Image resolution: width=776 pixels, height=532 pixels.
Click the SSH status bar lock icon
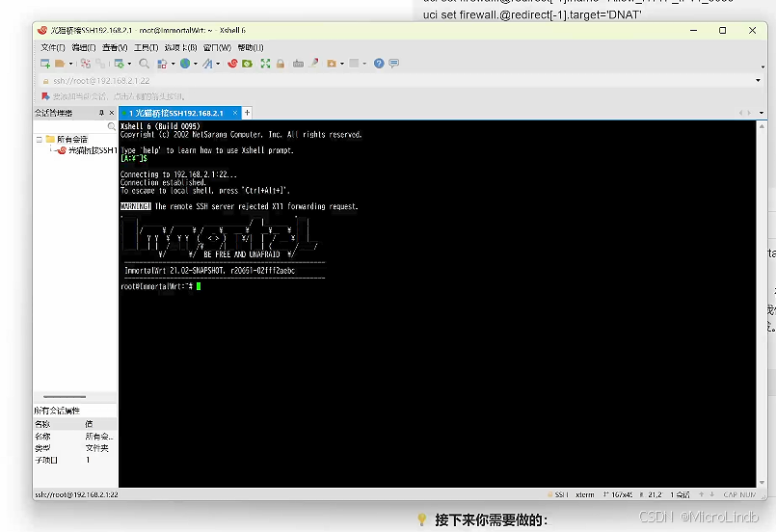549,494
